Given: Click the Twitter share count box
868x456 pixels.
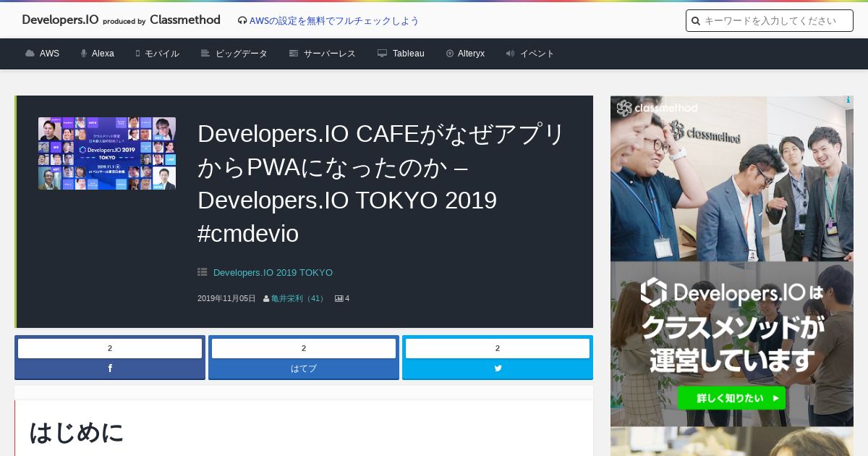Looking at the screenshot, I should point(498,348).
